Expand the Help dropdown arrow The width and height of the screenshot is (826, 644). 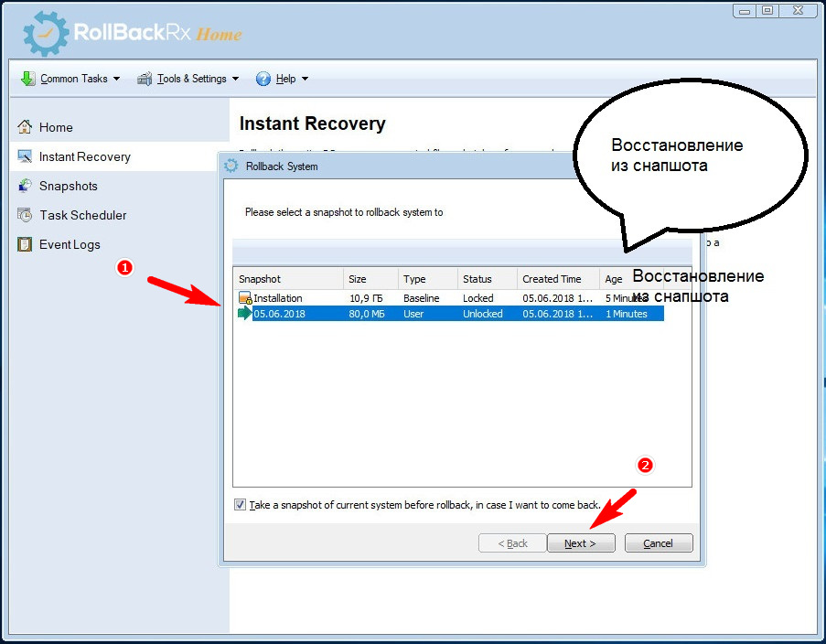[305, 79]
